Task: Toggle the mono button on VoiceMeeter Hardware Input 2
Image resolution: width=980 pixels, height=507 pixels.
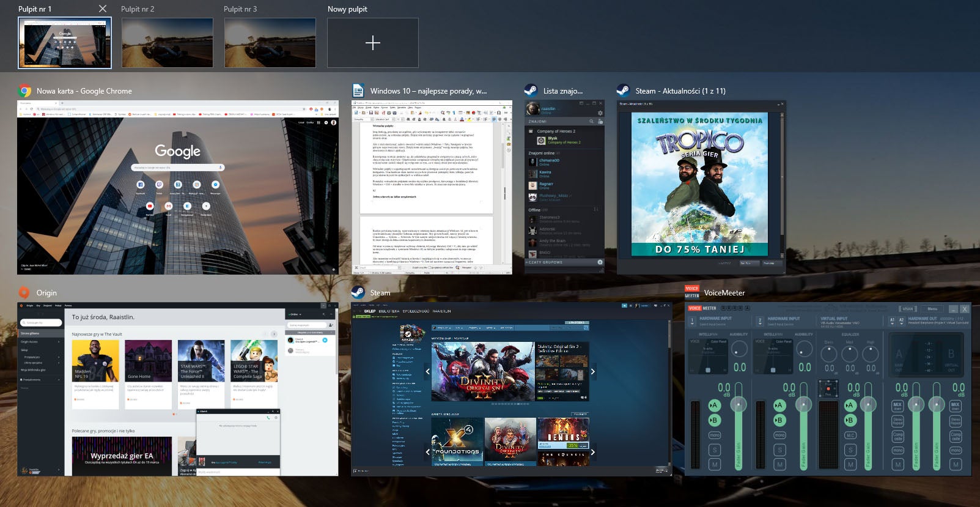Action: tap(779, 435)
